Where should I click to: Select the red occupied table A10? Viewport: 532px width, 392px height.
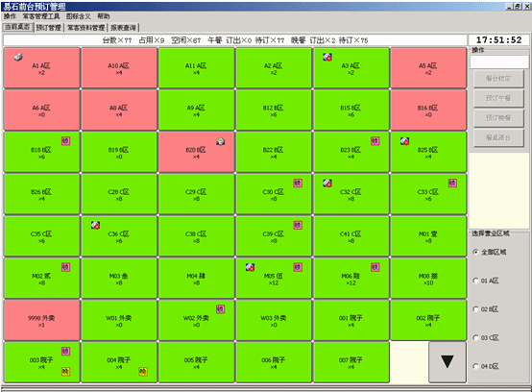coord(119,68)
